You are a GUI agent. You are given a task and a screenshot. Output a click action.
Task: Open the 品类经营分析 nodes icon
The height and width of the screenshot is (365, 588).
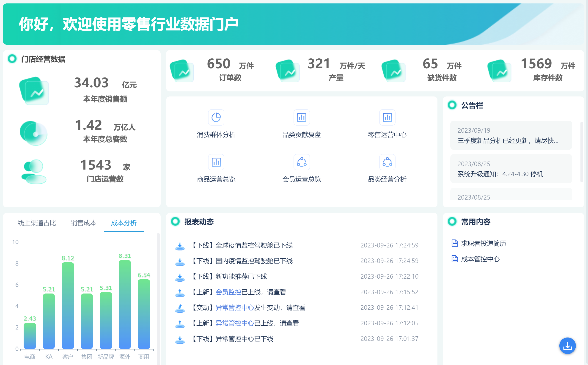[x=387, y=162]
